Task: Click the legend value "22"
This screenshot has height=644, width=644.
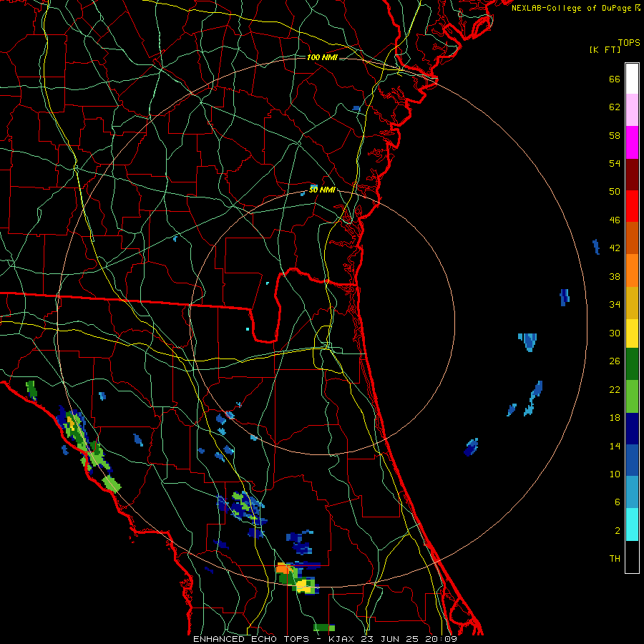Action: 615,390
